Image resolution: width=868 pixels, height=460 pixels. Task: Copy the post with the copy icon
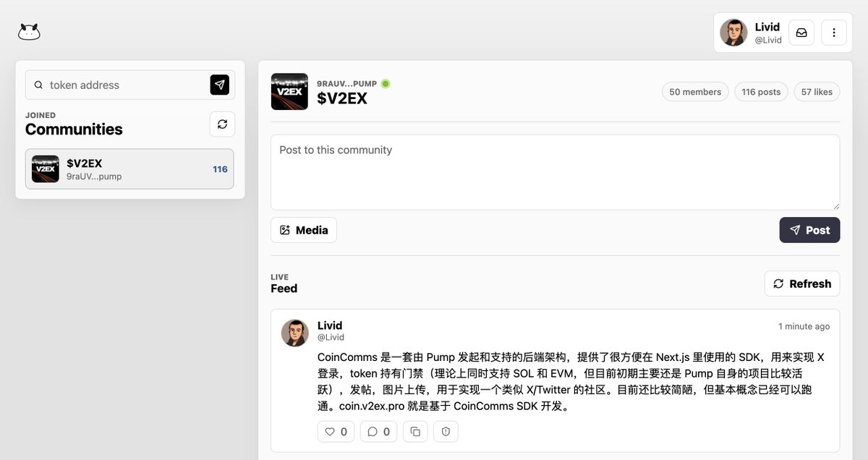tap(415, 432)
